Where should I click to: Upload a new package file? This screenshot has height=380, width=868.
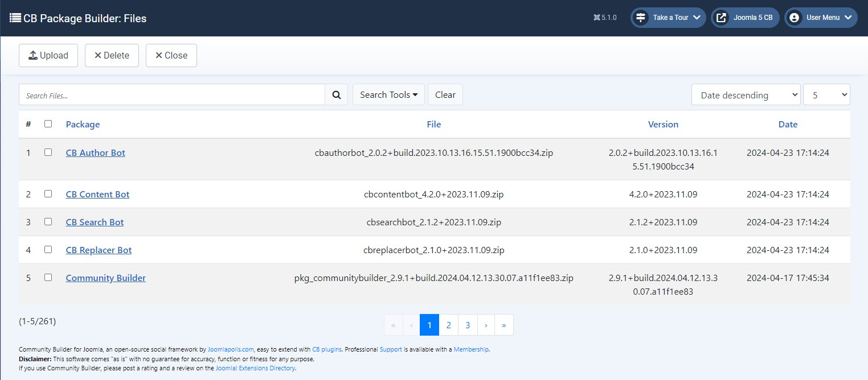click(48, 55)
